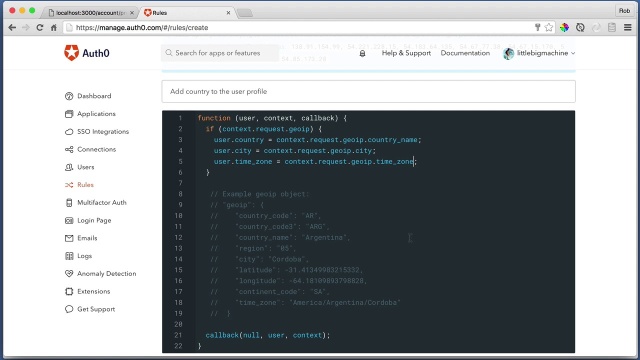Open Applications in the sidebar
The image size is (640, 360).
(96, 114)
